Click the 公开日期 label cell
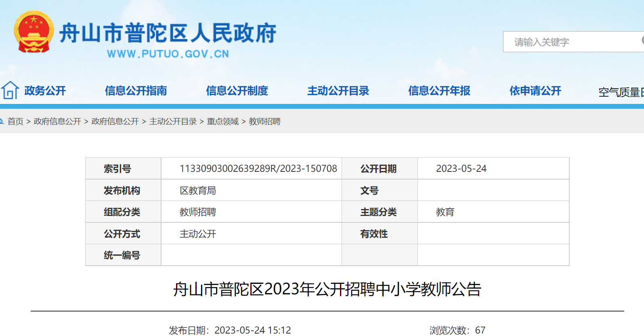The height and width of the screenshot is (336, 644). (380, 169)
